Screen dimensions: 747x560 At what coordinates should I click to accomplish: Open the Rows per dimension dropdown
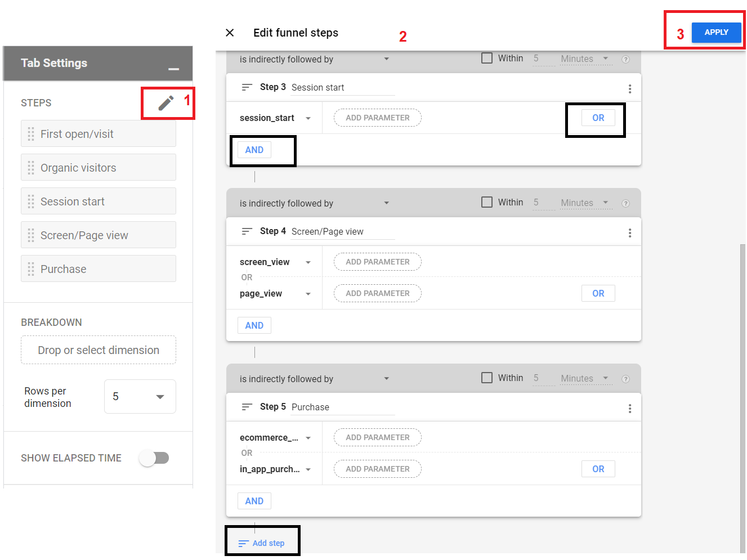(x=140, y=397)
